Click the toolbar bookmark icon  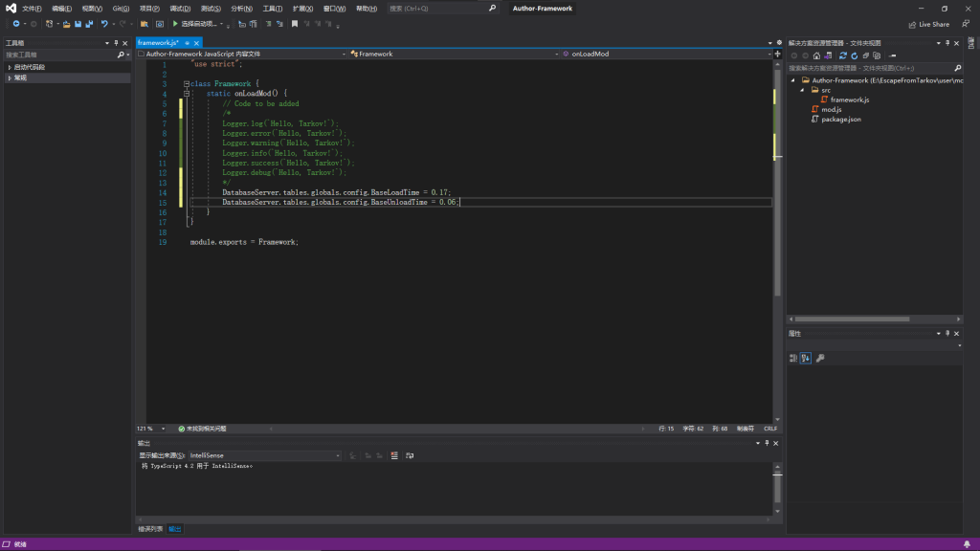coord(295,24)
